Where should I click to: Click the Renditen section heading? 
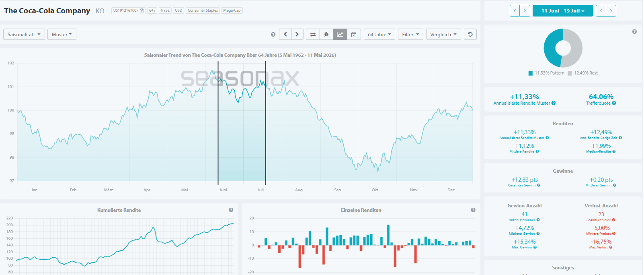(563, 124)
